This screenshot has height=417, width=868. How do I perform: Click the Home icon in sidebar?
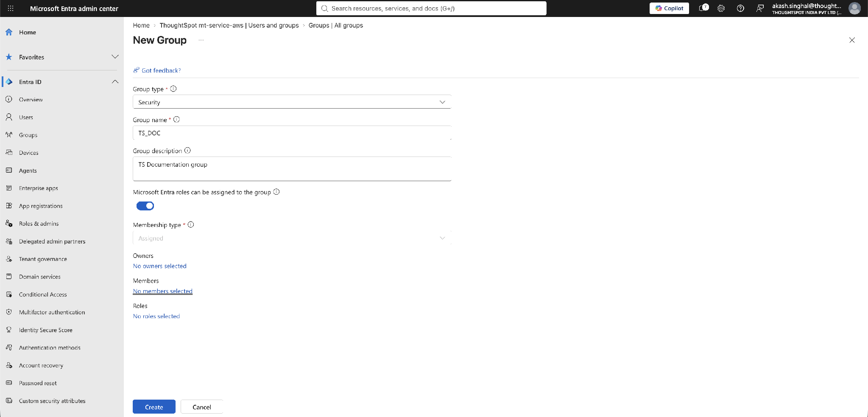pyautogui.click(x=9, y=32)
